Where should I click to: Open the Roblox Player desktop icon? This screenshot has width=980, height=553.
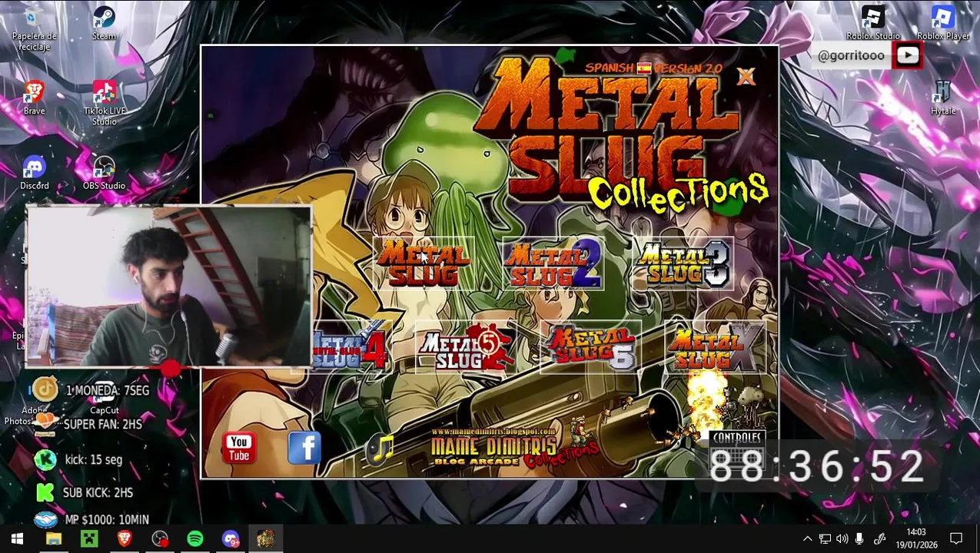(x=943, y=23)
